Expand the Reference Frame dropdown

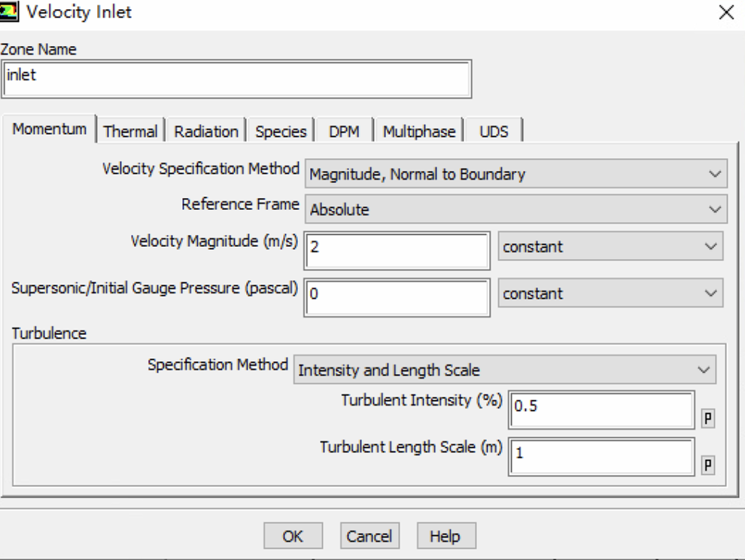(516, 210)
